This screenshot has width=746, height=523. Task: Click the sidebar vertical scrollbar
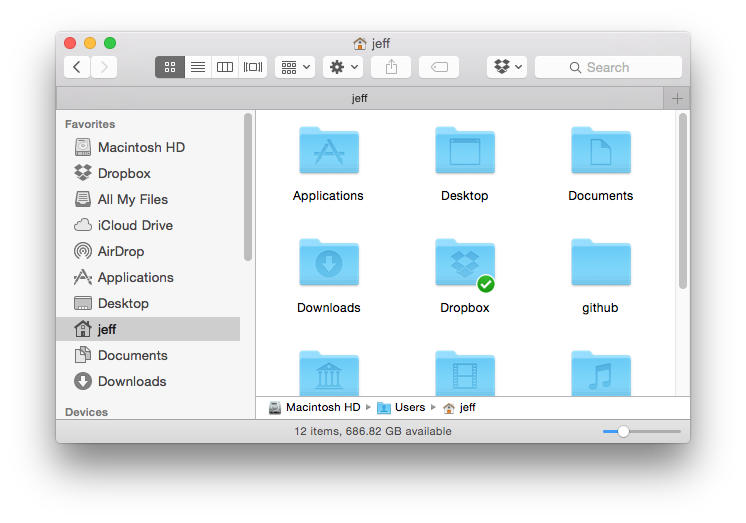point(247,187)
